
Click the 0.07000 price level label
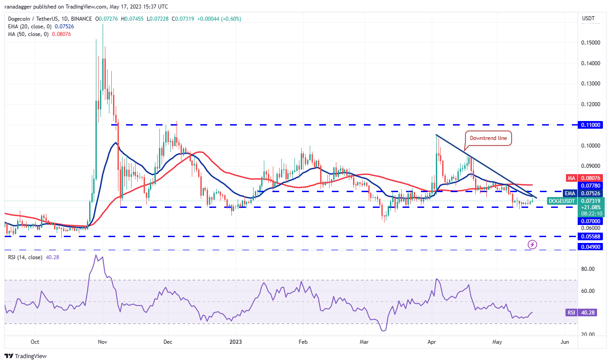pos(590,221)
